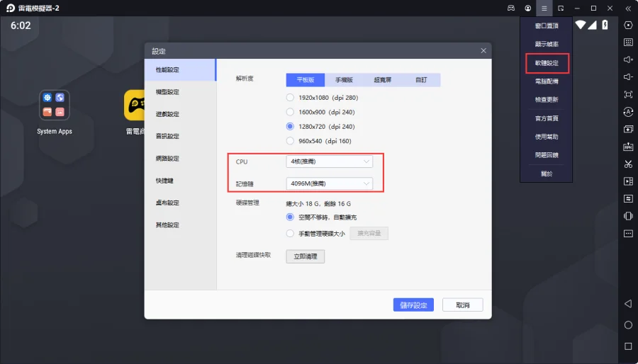Open the three-dots more icon in sidebar
The image size is (638, 364).
tap(628, 234)
